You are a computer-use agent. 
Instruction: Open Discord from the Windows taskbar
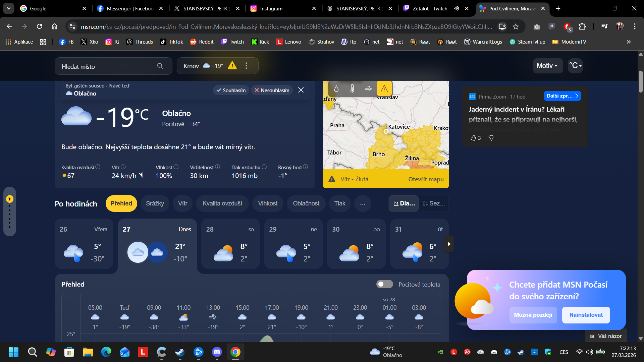pyautogui.click(x=217, y=352)
